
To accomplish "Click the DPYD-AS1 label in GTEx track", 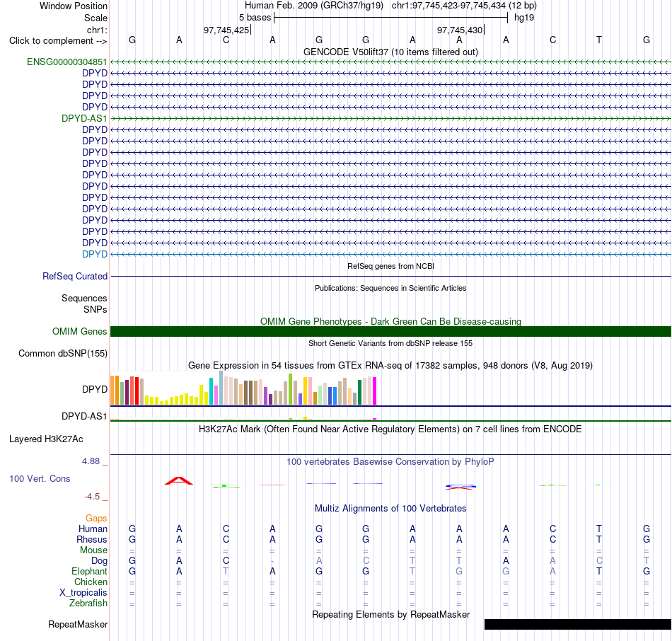I will [84, 416].
